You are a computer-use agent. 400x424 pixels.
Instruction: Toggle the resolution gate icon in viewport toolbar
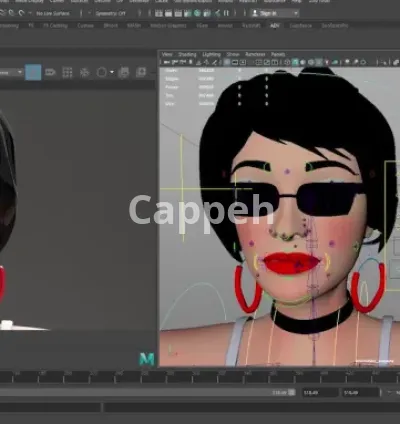click(x=243, y=62)
